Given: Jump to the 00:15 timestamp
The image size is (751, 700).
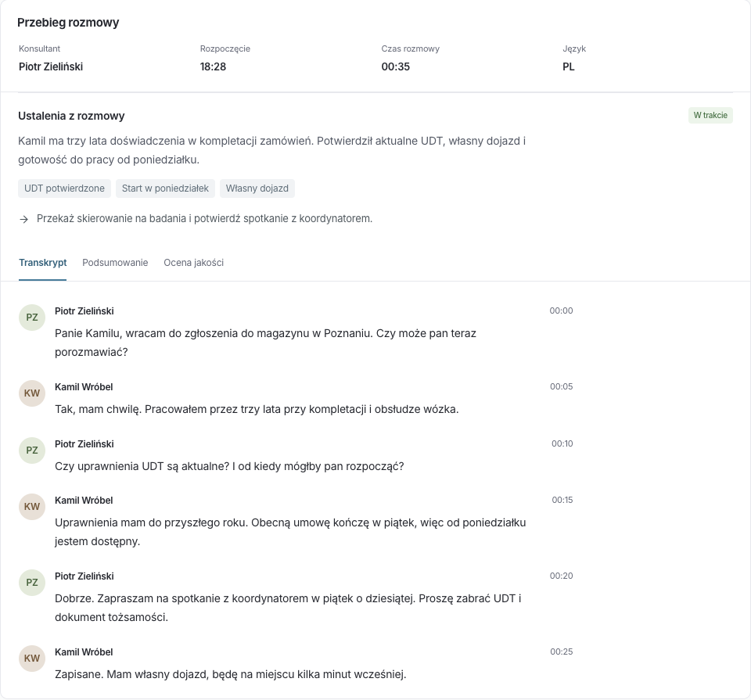Looking at the screenshot, I should click(562, 500).
